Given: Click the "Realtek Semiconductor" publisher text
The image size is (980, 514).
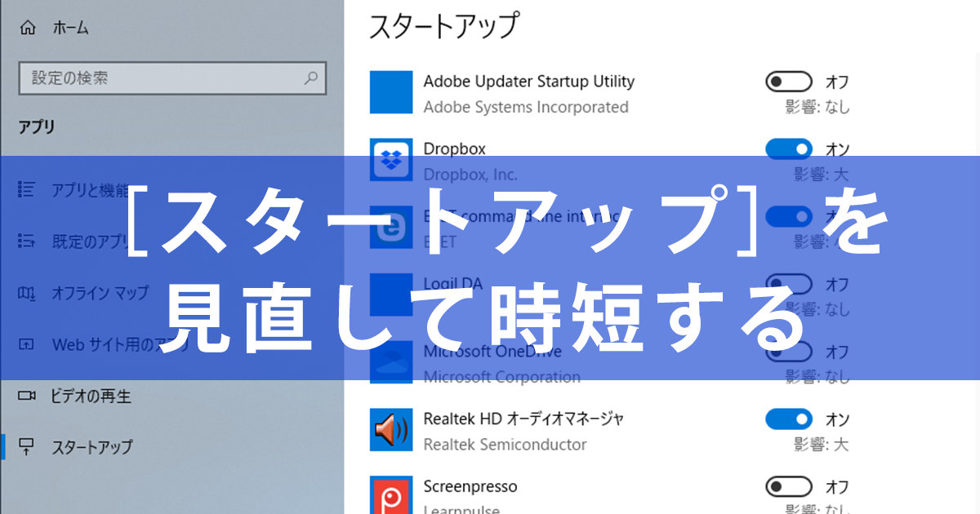Looking at the screenshot, I should point(505,445).
